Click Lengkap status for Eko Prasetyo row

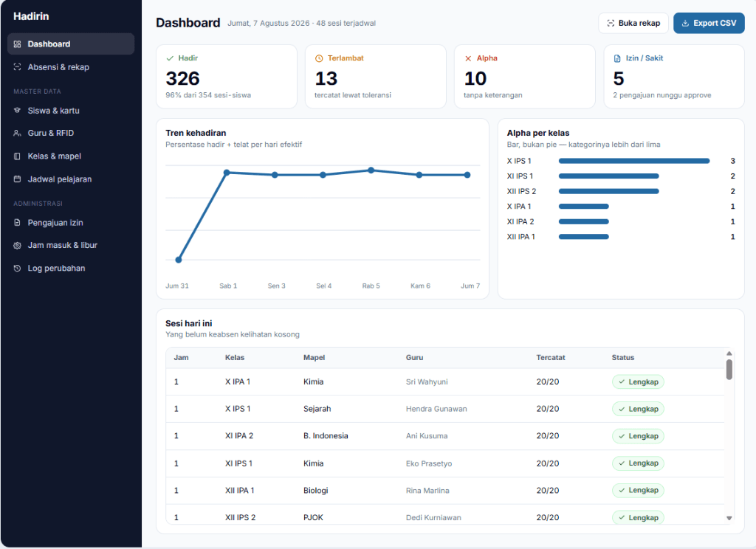(x=639, y=463)
